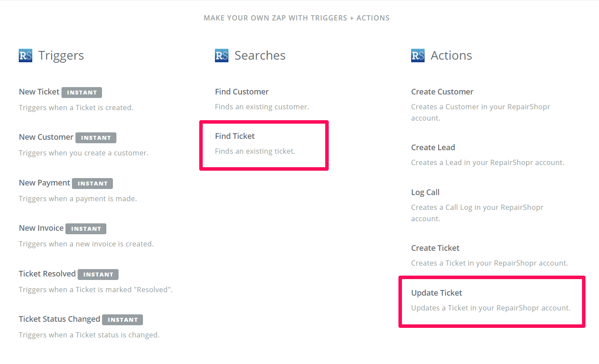
Task: Click the Actions section heading
Action: [x=451, y=56]
